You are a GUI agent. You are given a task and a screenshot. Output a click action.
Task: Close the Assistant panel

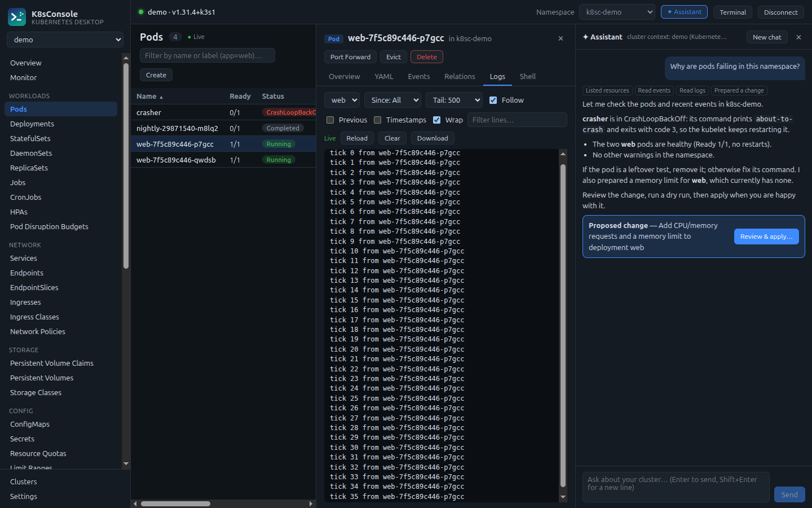(x=798, y=37)
